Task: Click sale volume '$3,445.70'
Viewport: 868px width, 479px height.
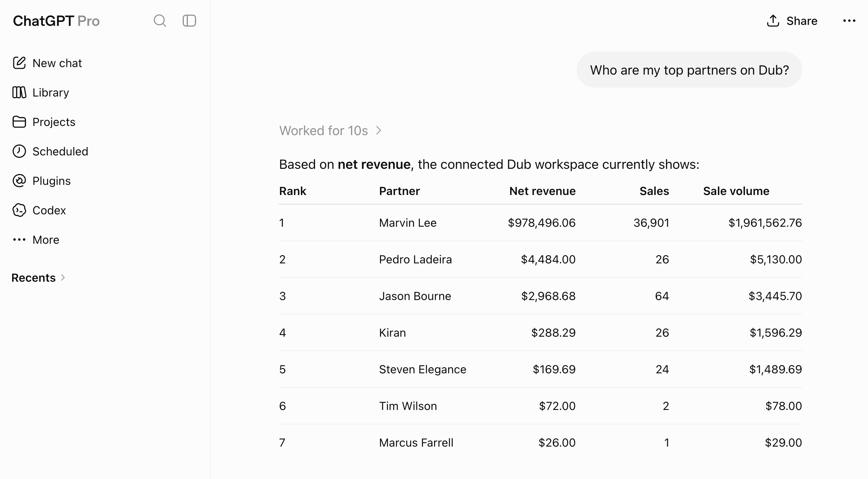Action: click(775, 296)
